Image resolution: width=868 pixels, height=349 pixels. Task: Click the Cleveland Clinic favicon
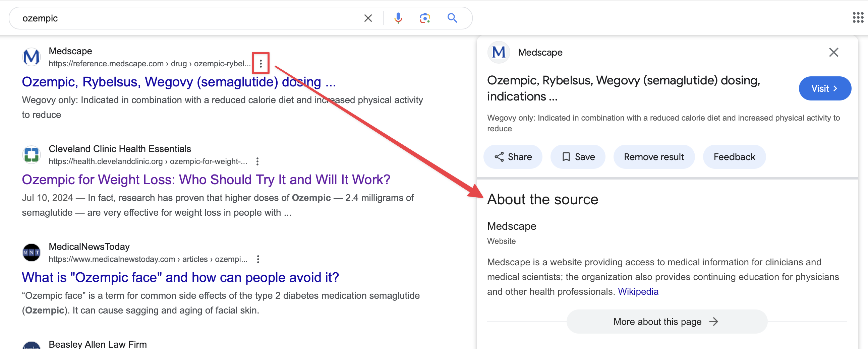pyautogui.click(x=31, y=155)
